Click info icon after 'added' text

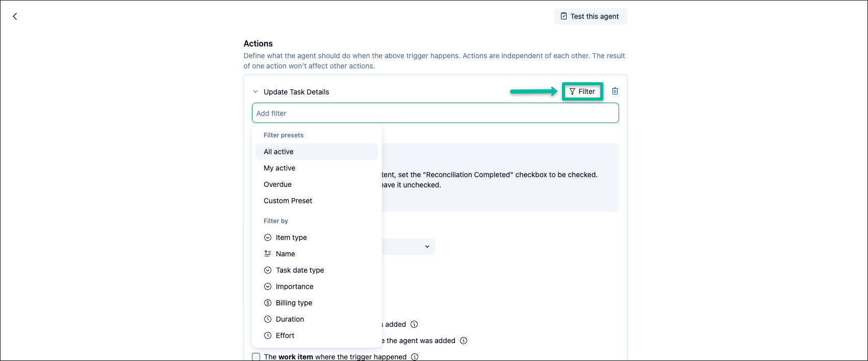click(414, 324)
